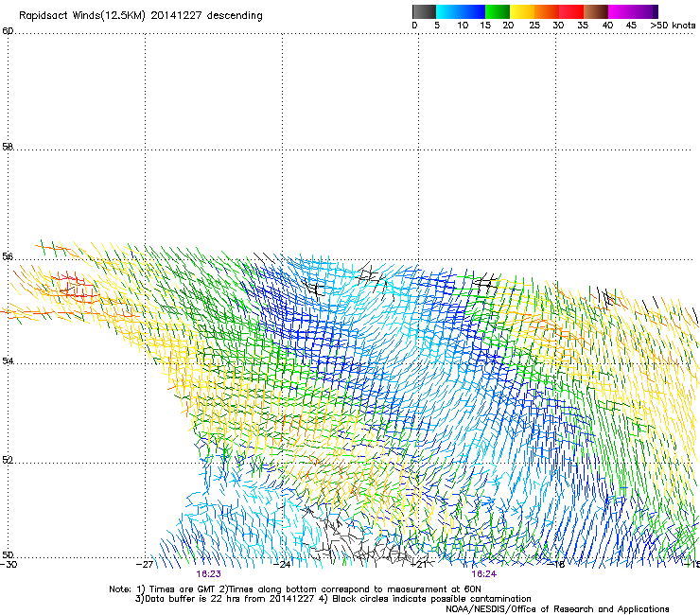Click the longitude label '-30'
Screen dimensions: 700x615
(9, 564)
